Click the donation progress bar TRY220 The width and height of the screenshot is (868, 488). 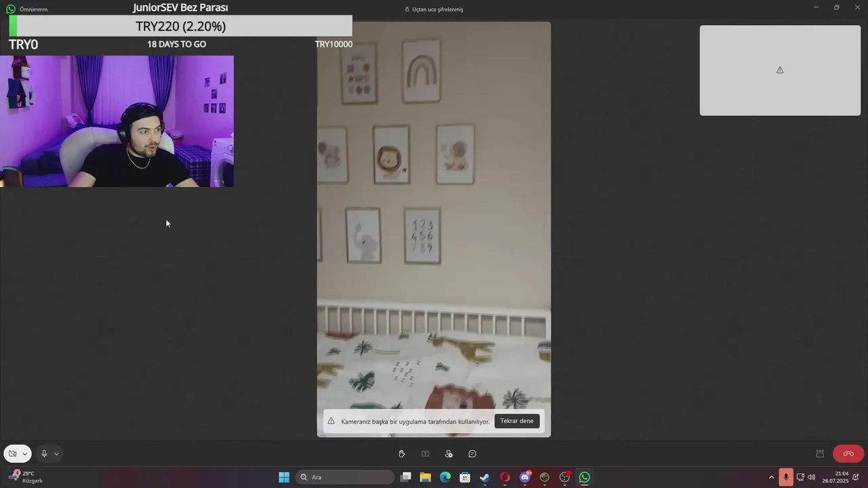coord(180,26)
